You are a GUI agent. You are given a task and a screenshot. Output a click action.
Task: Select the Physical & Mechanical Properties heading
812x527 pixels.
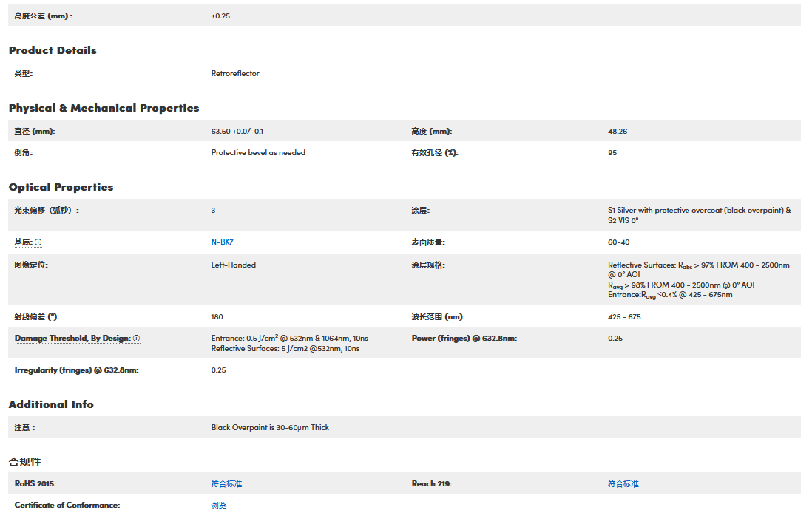coord(104,108)
